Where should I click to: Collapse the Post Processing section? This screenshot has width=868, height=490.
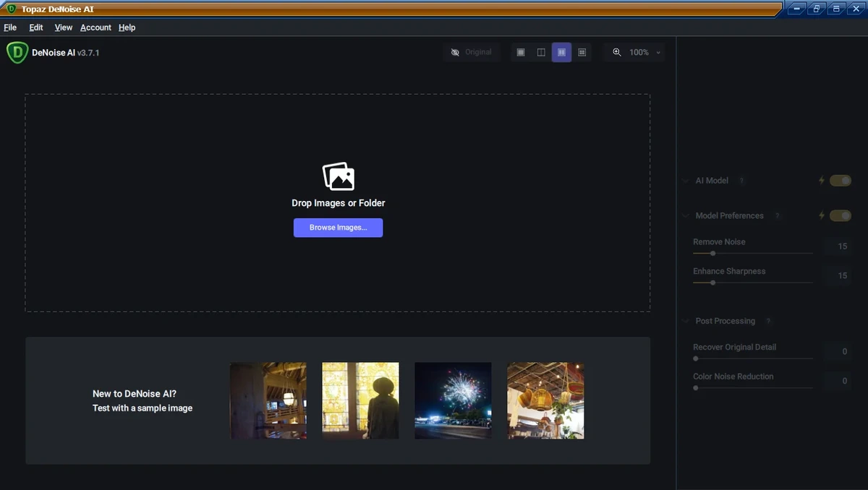click(686, 322)
